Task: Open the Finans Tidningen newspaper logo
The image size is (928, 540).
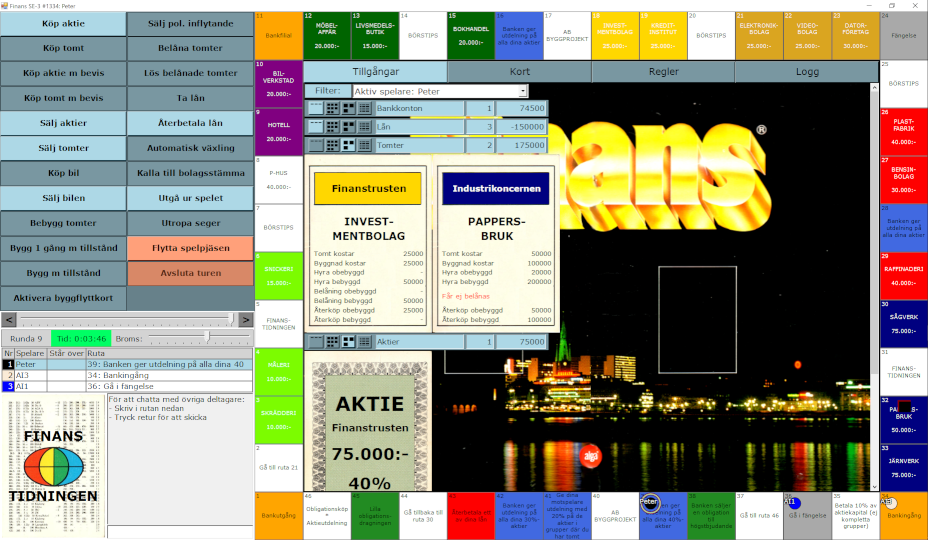Action: [x=53, y=468]
